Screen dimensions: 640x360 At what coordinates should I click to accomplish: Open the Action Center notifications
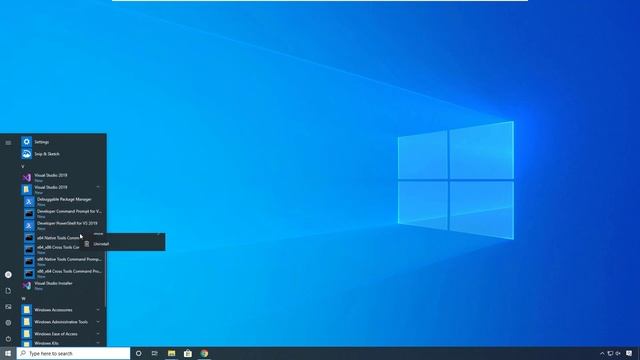click(x=629, y=353)
